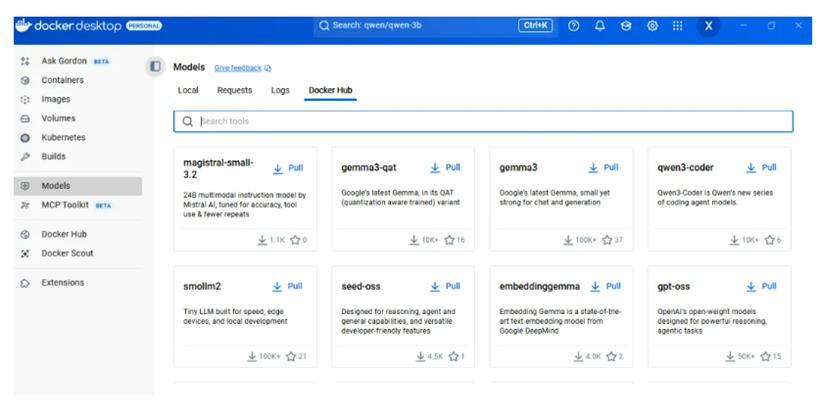Open the smollm2 model card title
Image resolution: width=820 pixels, height=412 pixels.
[x=202, y=287]
